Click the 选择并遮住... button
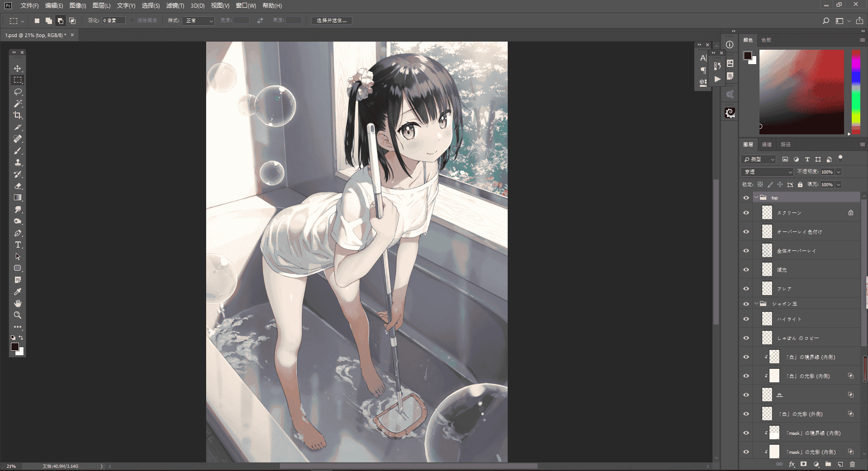Viewport: 868px width, 471px height. [x=332, y=21]
